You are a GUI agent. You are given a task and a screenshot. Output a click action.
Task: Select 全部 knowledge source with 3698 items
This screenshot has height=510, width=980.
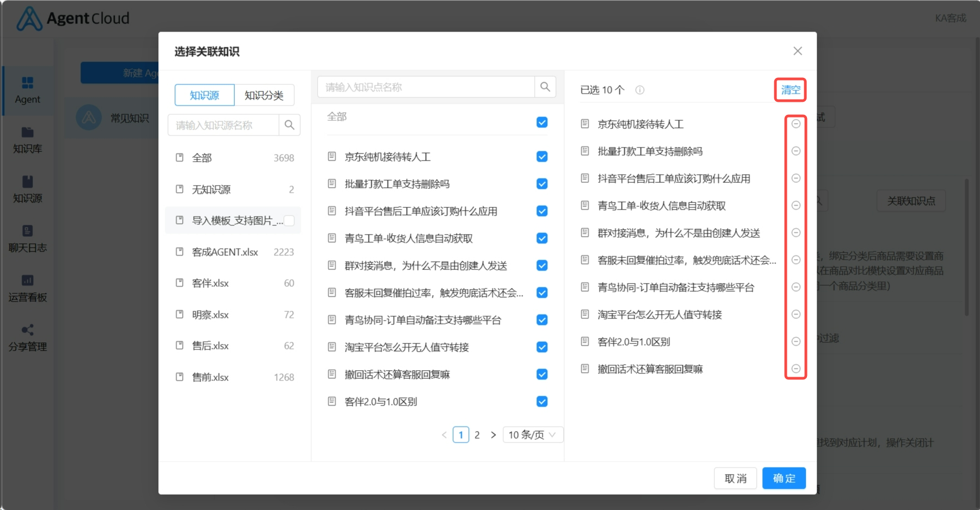(x=233, y=158)
